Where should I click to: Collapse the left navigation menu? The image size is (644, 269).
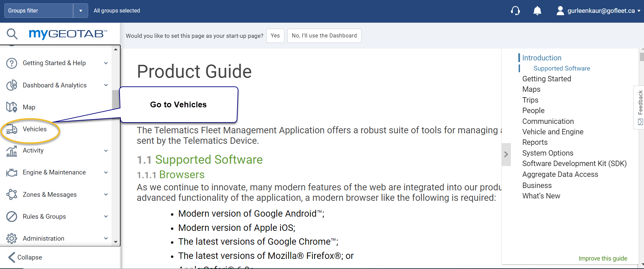click(25, 257)
